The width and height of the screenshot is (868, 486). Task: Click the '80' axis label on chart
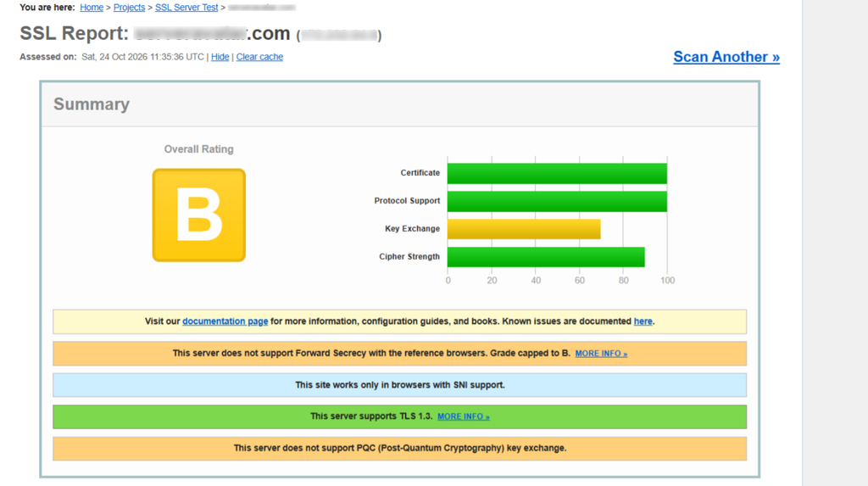pyautogui.click(x=623, y=281)
